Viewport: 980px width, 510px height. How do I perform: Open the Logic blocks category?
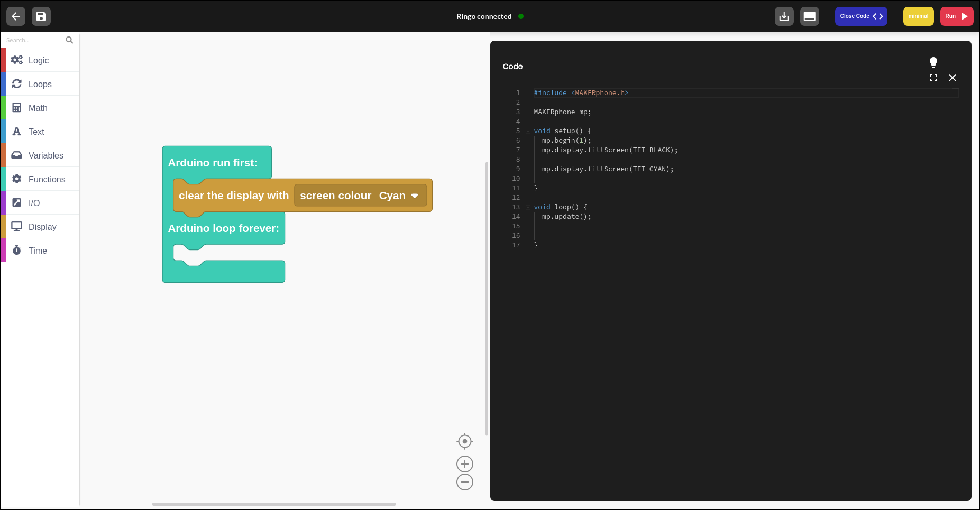[40, 60]
